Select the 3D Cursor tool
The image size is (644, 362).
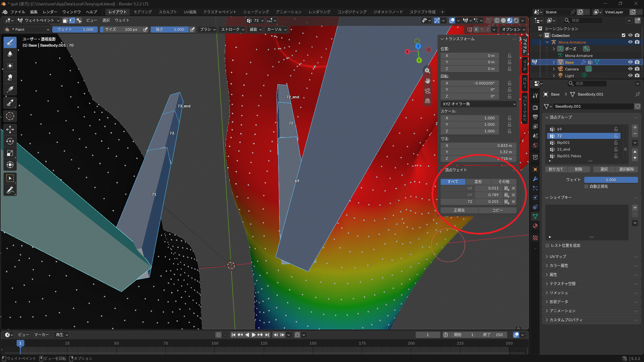(x=10, y=116)
